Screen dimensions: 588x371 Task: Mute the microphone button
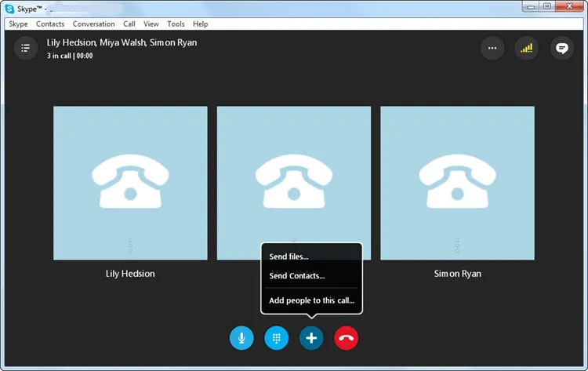241,337
